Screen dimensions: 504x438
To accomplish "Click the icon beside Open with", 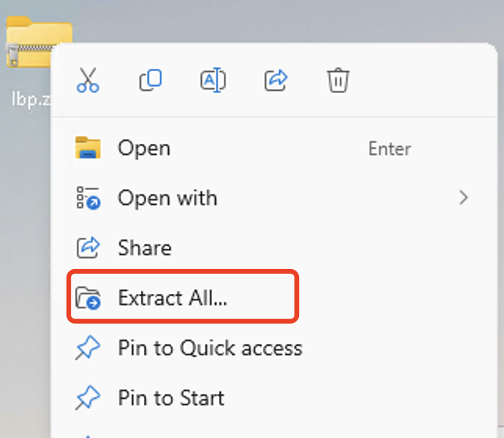I will (88, 198).
